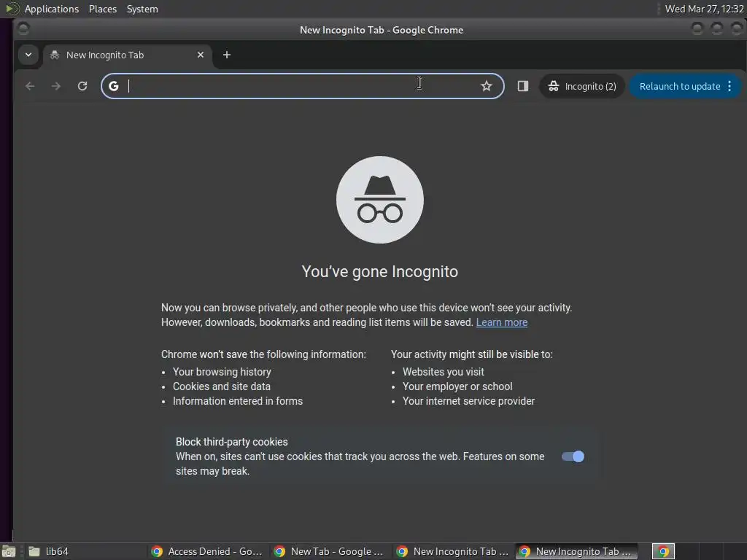Toggle Block third-party cookies switch
The width and height of the screenshot is (747, 560).
tap(573, 456)
